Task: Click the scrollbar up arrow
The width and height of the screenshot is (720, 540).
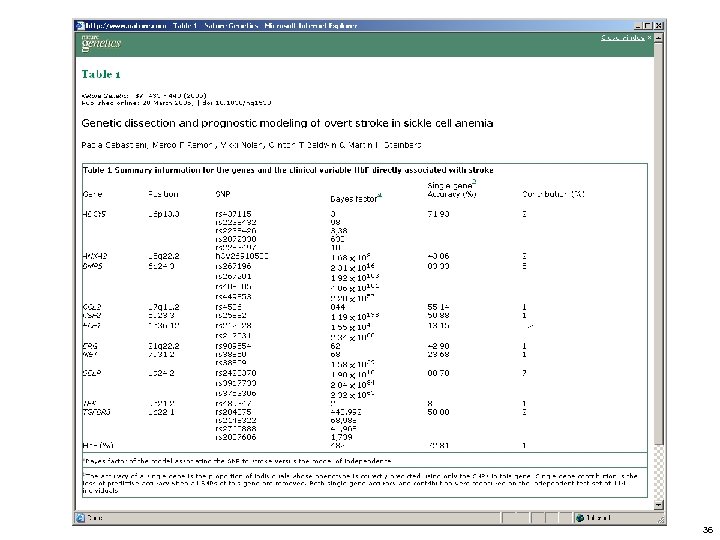Action: (658, 38)
